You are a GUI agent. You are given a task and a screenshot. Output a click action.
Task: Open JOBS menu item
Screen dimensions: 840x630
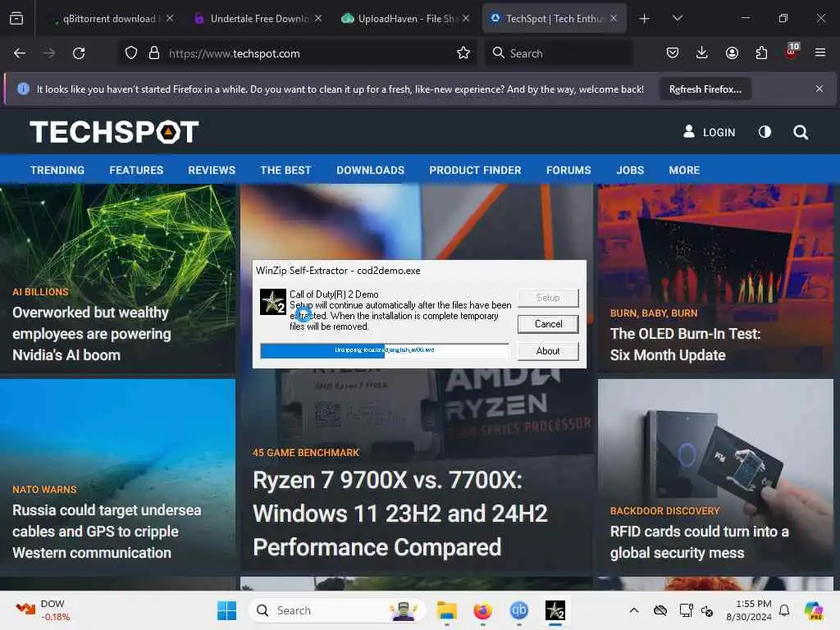coord(630,171)
